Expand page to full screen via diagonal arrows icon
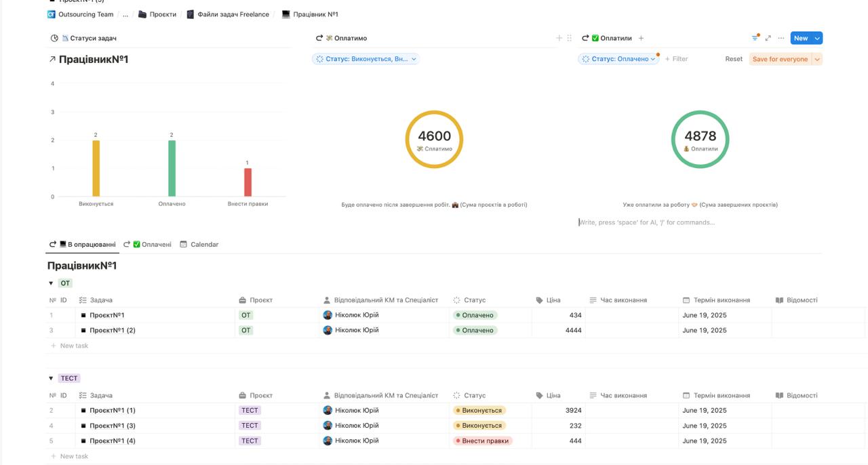868x465 pixels. (x=766, y=38)
